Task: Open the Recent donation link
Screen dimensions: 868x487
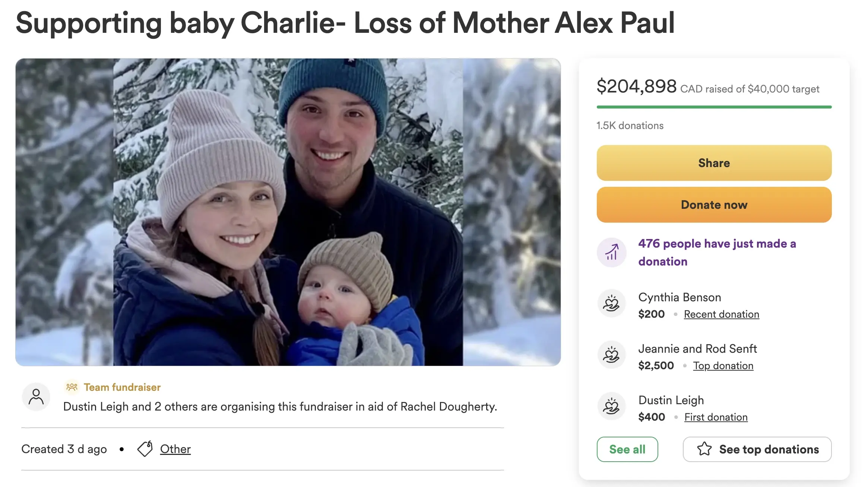Action: (x=721, y=314)
